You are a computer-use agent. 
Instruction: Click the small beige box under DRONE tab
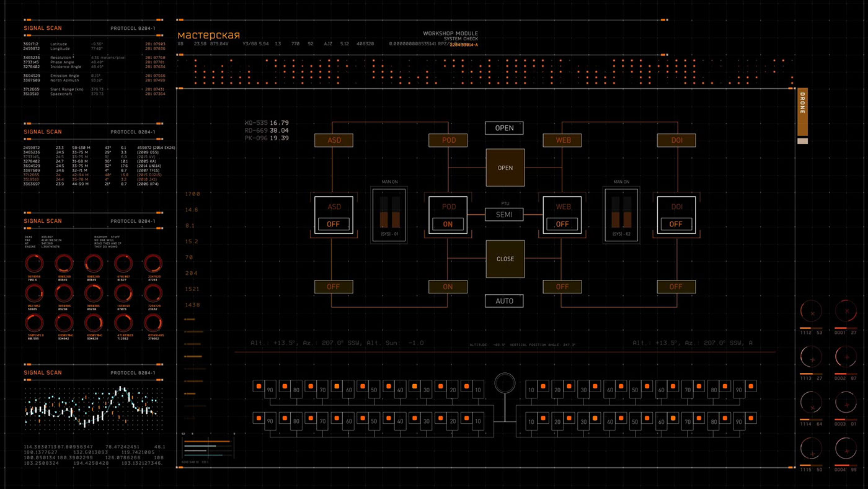[802, 141]
